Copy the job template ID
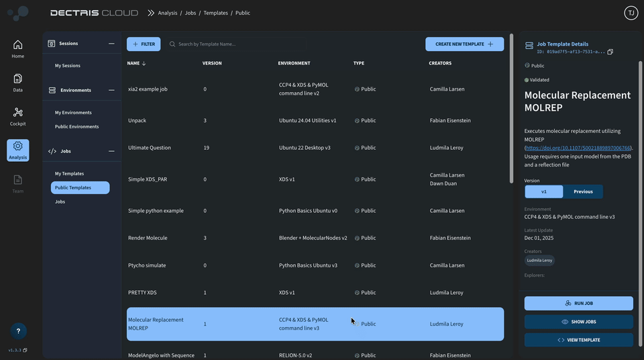This screenshot has height=360, width=644. pyautogui.click(x=610, y=52)
